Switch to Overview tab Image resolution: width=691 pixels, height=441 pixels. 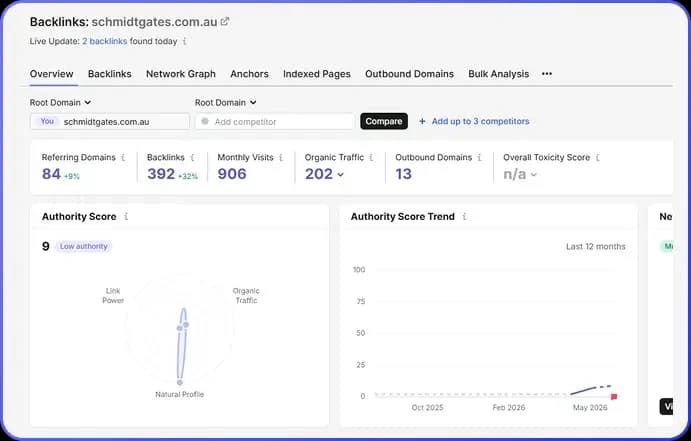click(x=52, y=74)
